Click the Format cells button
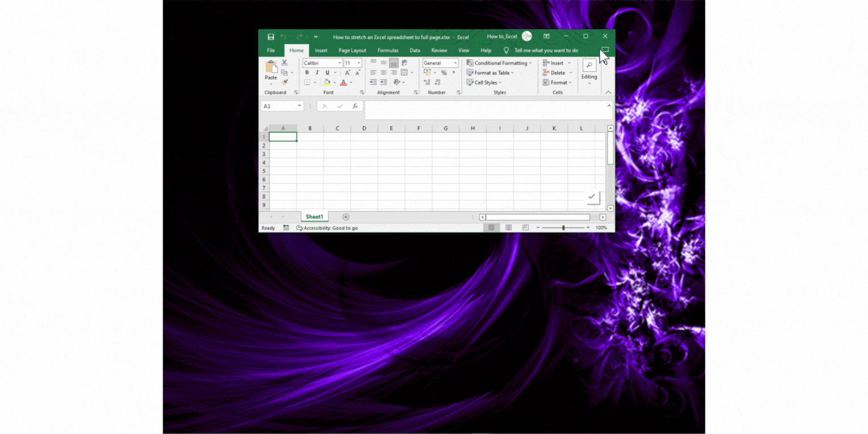 point(557,82)
